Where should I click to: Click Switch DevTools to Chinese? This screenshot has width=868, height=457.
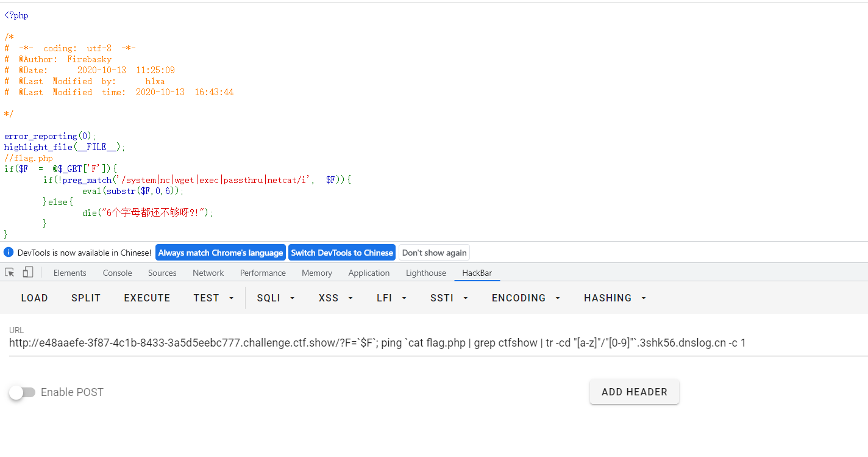(342, 253)
